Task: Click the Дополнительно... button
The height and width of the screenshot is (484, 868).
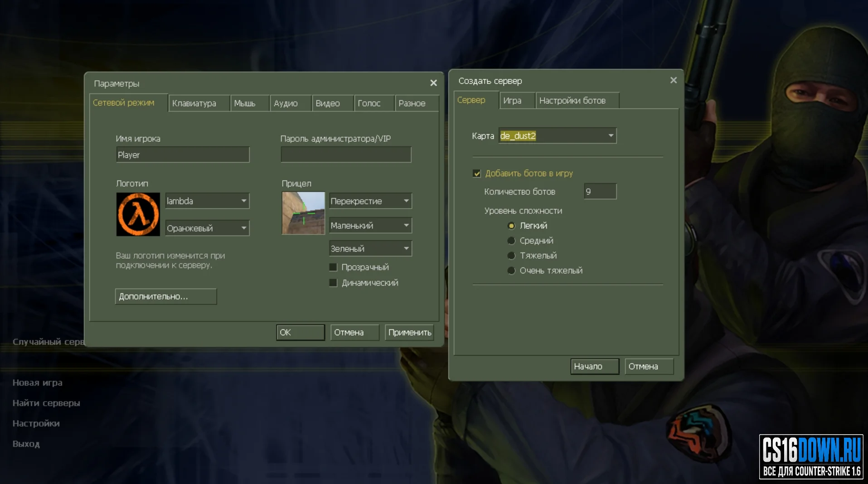Action: [x=166, y=296]
